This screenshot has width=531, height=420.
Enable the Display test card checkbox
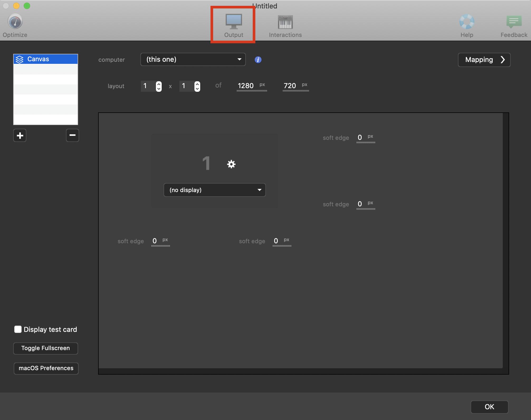(18, 329)
